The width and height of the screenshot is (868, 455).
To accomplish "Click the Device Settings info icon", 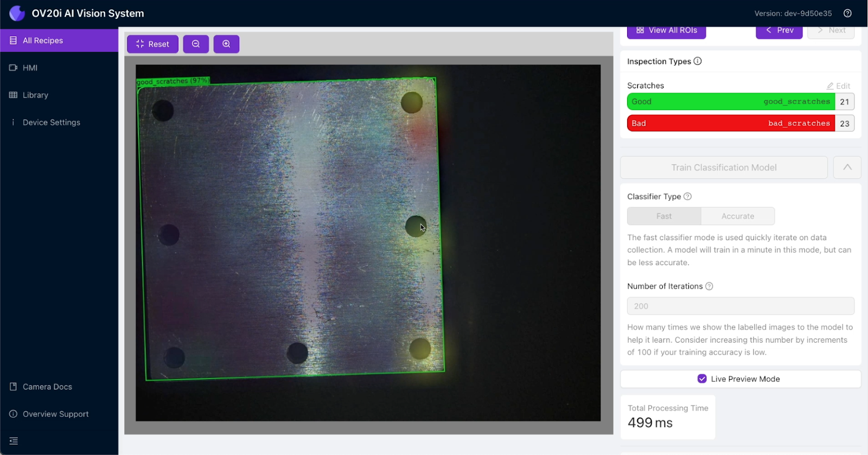I will click(14, 123).
